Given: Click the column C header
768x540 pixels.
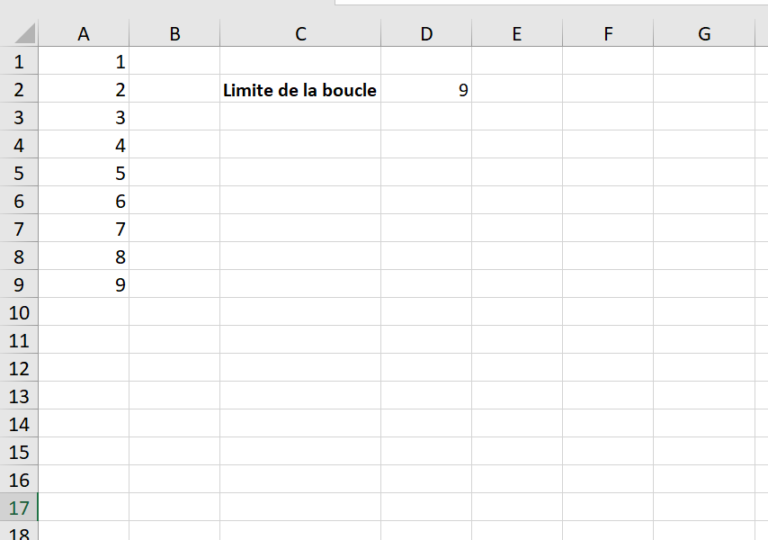Looking at the screenshot, I should point(300,34).
